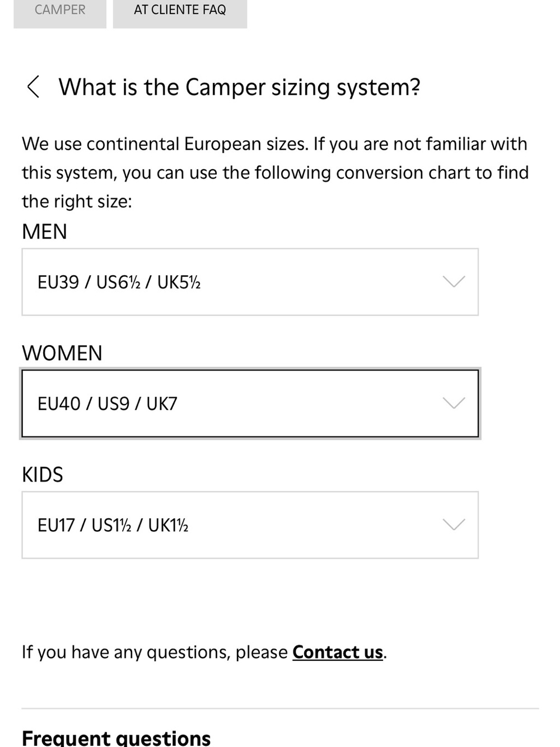
Task: Click the chevron arrow in MEN selector
Action: pos(454,281)
